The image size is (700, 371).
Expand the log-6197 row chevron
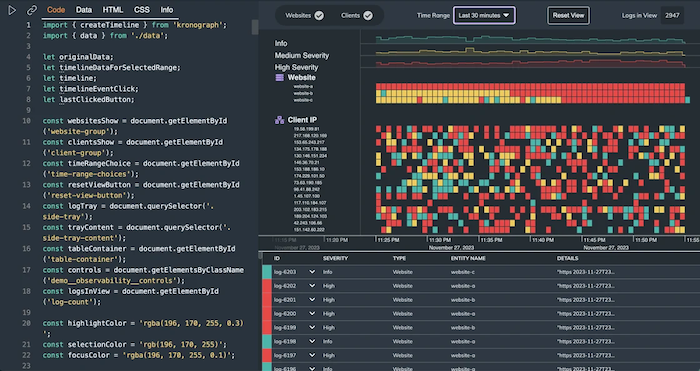[x=312, y=355]
